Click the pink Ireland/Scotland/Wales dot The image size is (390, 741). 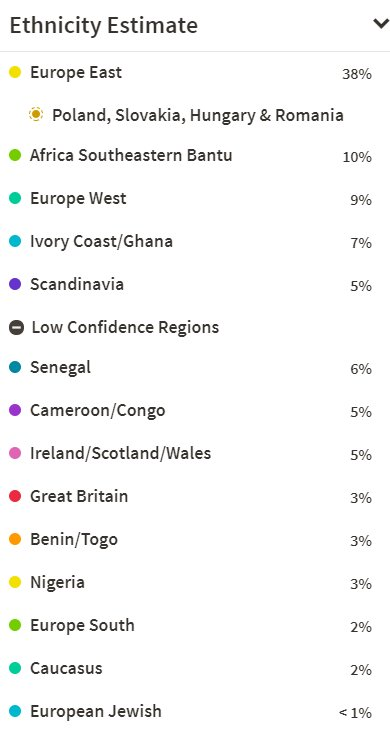15,453
